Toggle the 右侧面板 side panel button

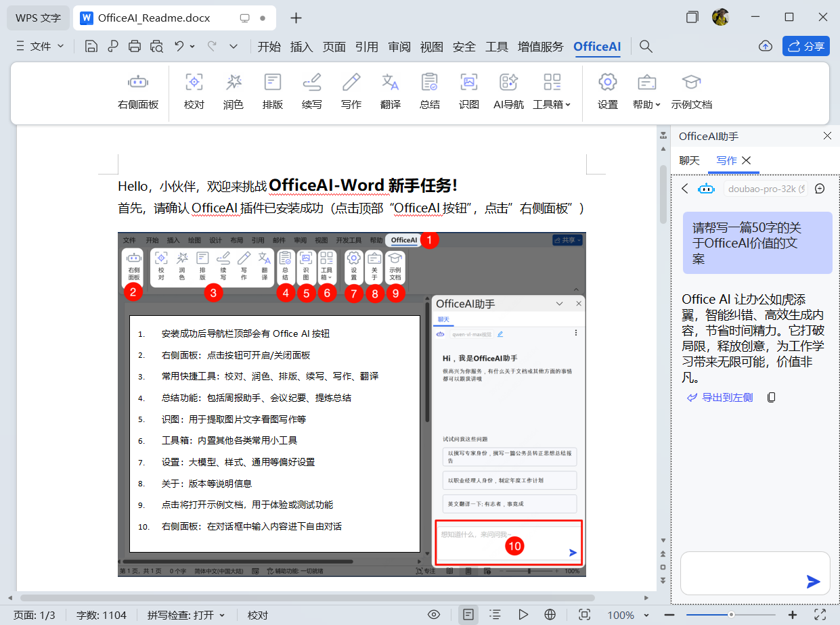click(138, 91)
